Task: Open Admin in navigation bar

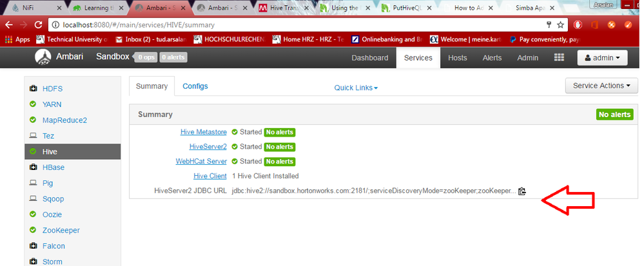Action: click(x=528, y=58)
